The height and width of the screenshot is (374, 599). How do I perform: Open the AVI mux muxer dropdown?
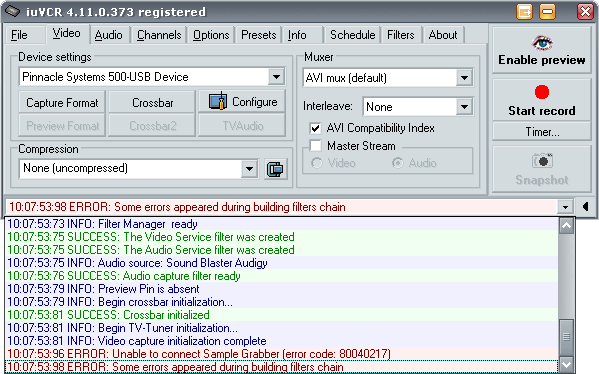(464, 78)
